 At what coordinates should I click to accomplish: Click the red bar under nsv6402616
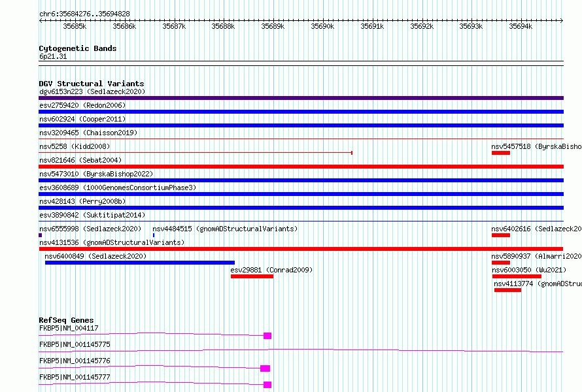click(501, 235)
